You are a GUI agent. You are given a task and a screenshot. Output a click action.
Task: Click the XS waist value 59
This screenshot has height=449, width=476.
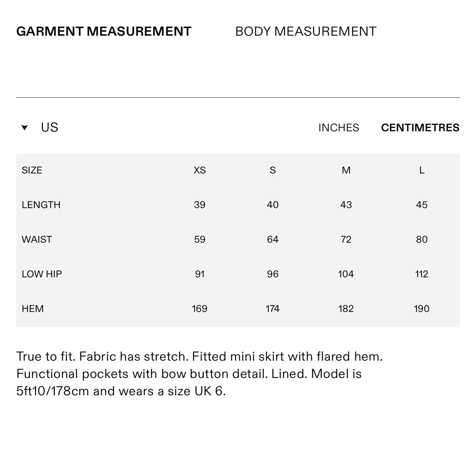[x=200, y=239]
